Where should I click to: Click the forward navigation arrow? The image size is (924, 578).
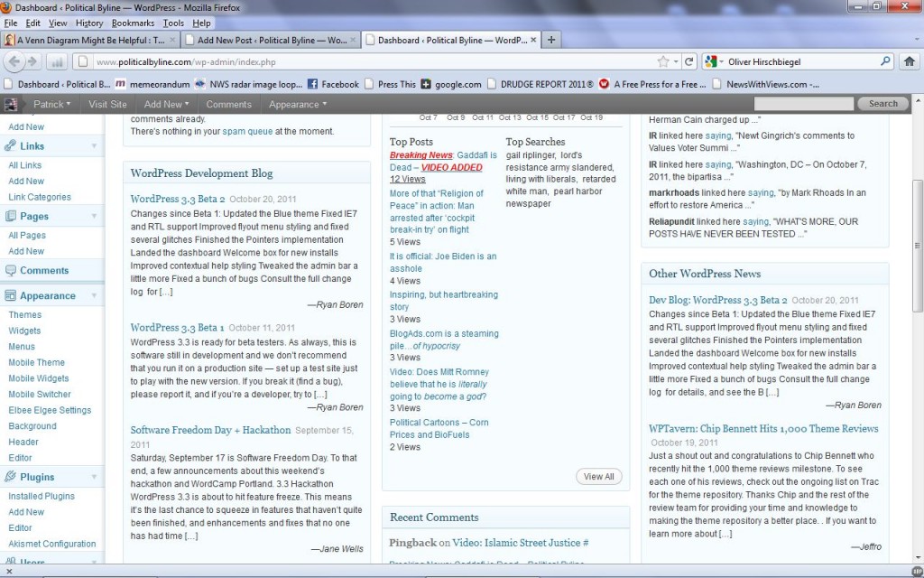click(x=32, y=61)
